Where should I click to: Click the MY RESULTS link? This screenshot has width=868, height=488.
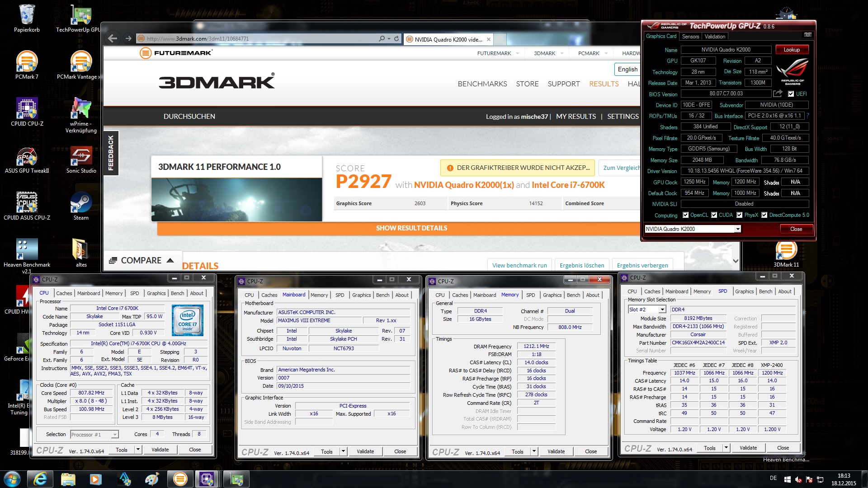(x=576, y=116)
